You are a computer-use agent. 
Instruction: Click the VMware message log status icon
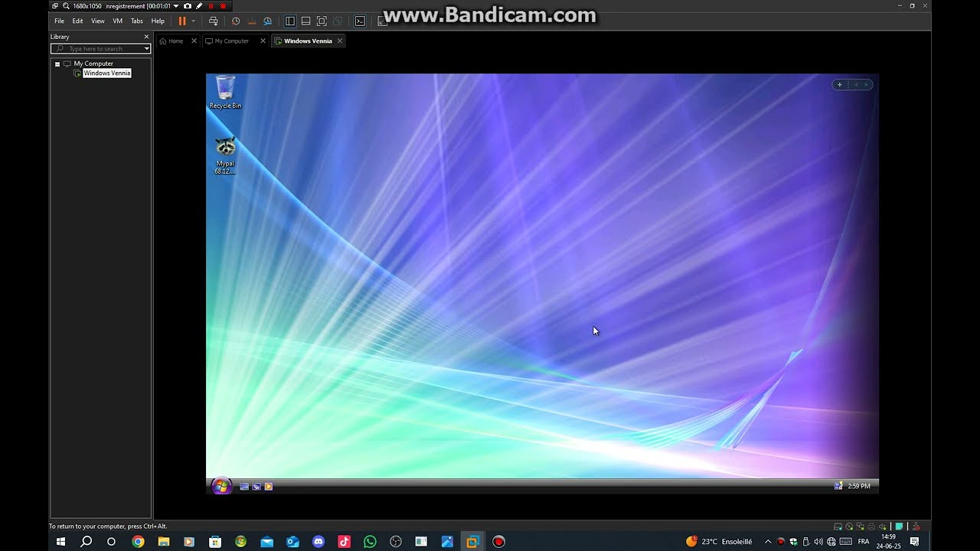pyautogui.click(x=899, y=527)
